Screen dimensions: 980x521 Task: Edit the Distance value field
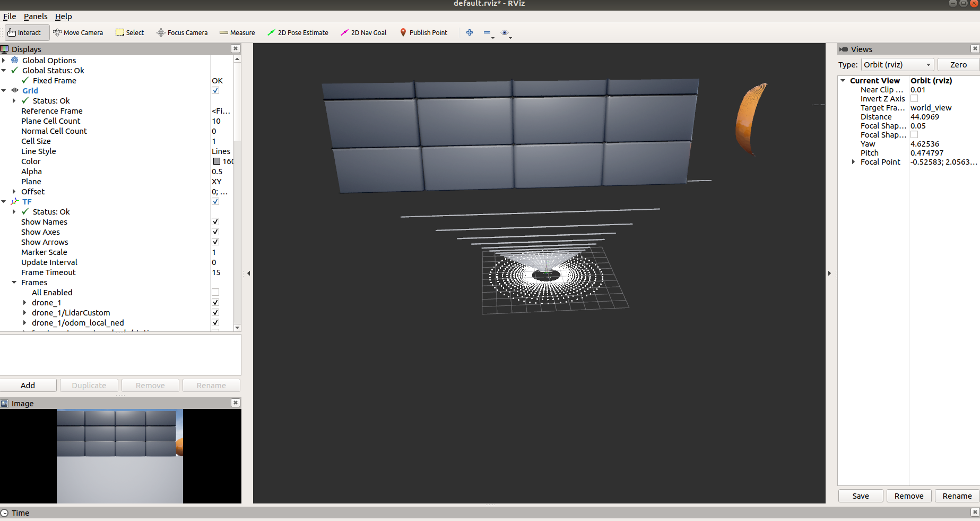[x=943, y=116]
